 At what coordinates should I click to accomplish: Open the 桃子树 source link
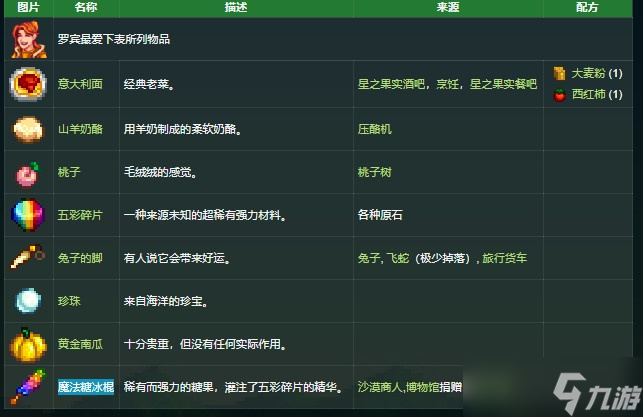[374, 172]
